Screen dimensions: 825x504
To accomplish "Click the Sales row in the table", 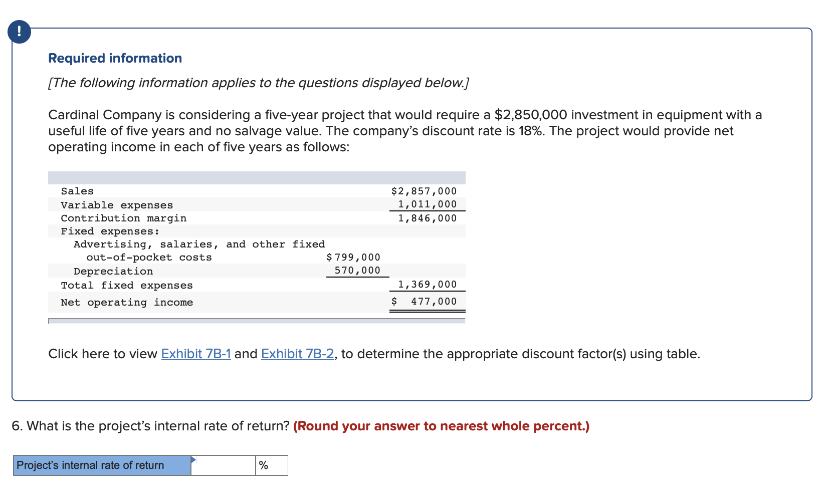I will tap(77, 191).
